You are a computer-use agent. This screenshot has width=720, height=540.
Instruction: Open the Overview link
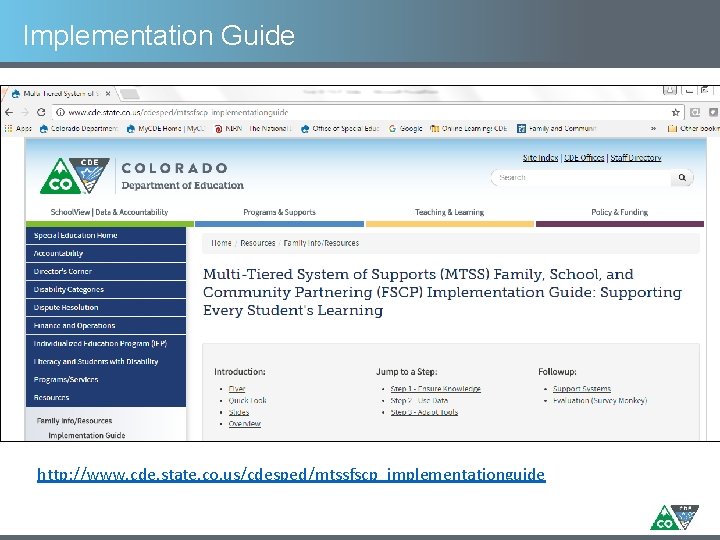pos(245,424)
